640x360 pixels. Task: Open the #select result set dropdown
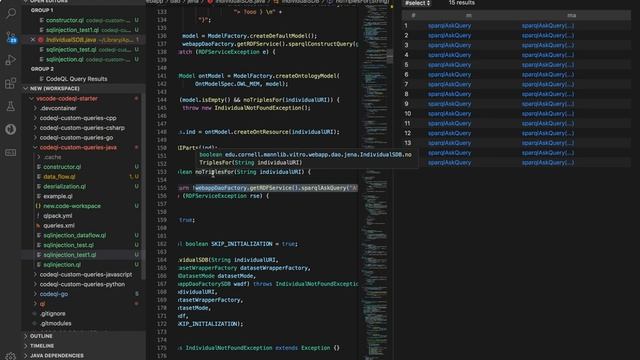point(418,3)
